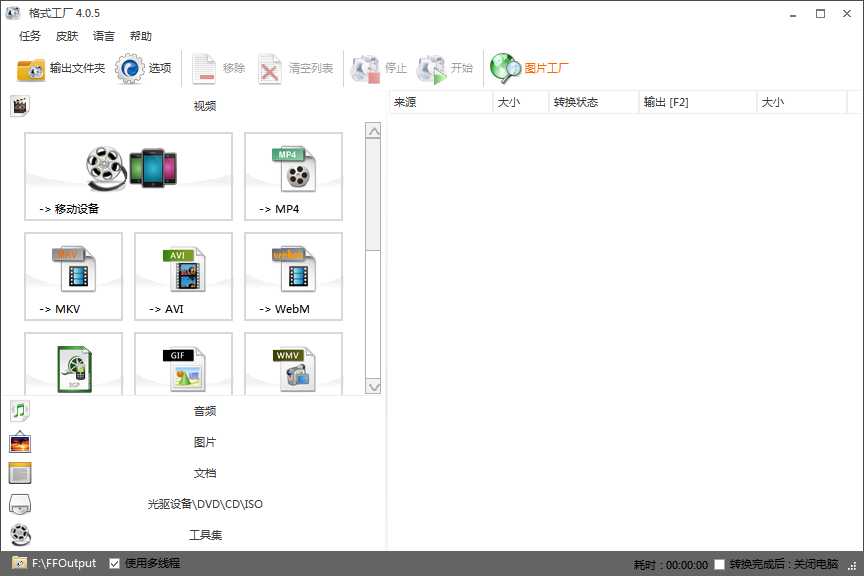Click the 移除 remove toolbar icon

coord(204,69)
